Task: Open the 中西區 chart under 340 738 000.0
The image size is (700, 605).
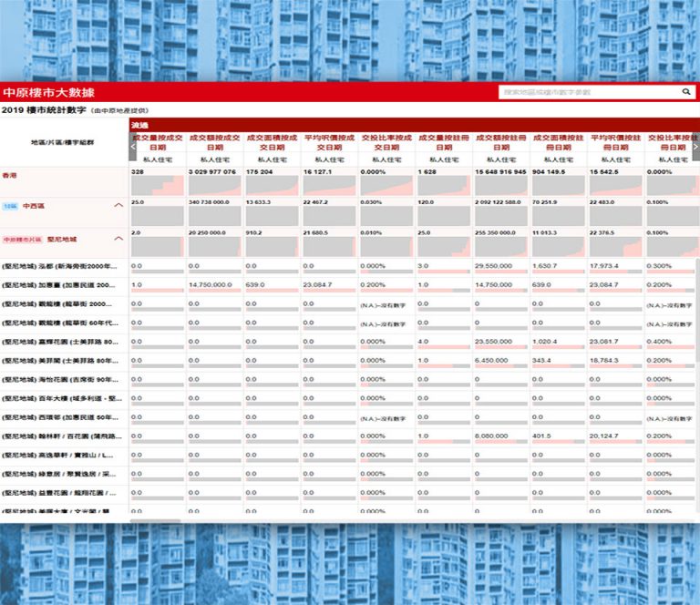Action: pyautogui.click(x=215, y=216)
